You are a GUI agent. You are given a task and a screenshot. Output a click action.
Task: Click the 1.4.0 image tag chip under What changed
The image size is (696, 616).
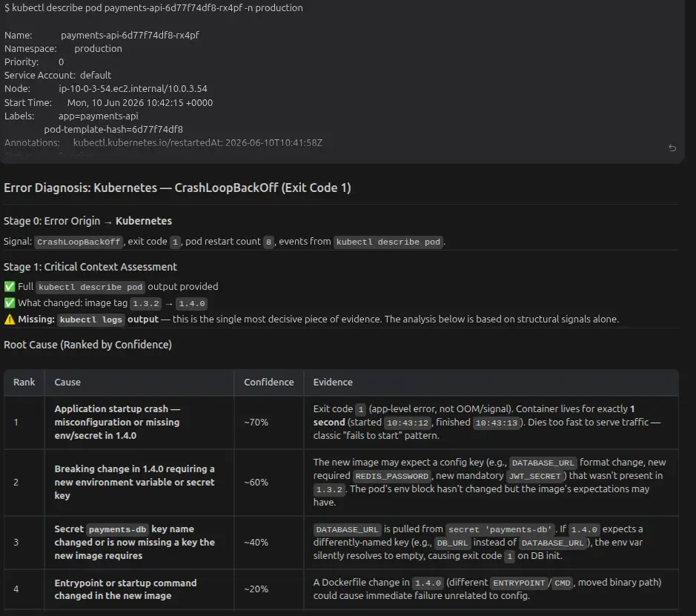[192, 304]
